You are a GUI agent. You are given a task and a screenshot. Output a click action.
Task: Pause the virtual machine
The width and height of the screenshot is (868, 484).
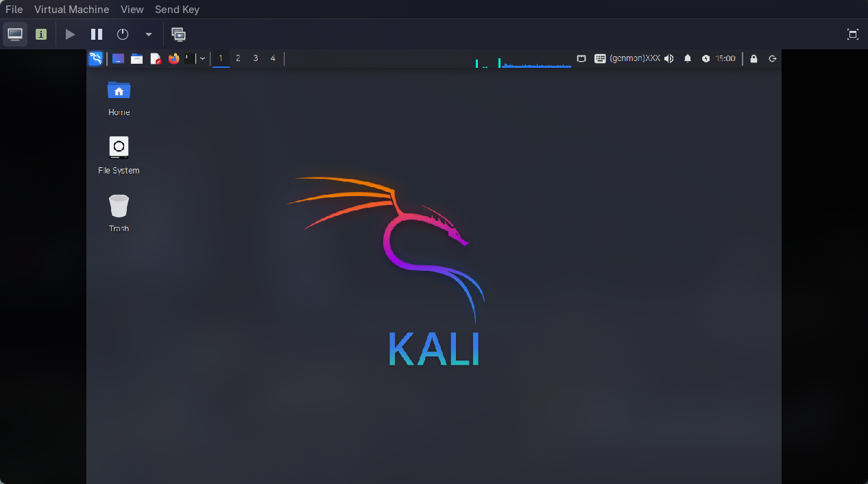click(x=96, y=34)
